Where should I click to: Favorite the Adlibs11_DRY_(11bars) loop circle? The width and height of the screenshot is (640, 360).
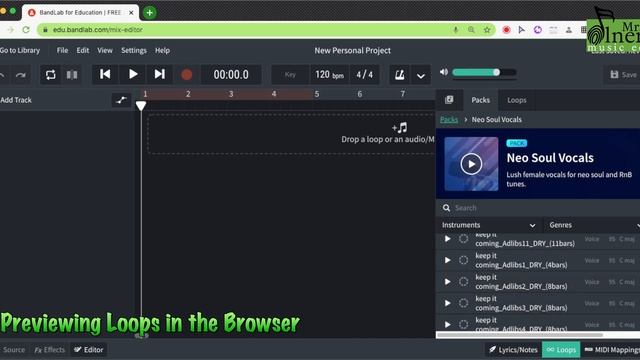point(463,239)
